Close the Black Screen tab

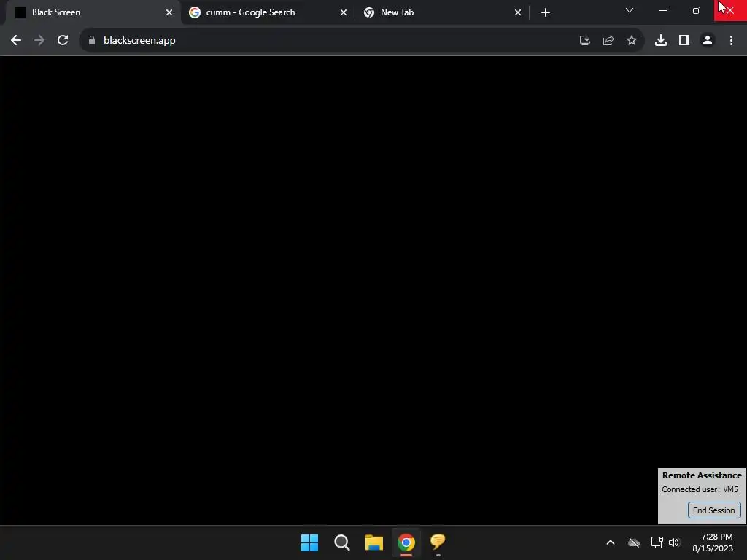coord(169,12)
